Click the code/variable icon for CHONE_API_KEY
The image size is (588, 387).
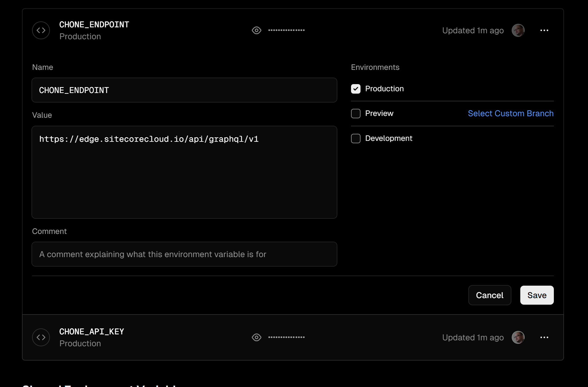pos(41,337)
